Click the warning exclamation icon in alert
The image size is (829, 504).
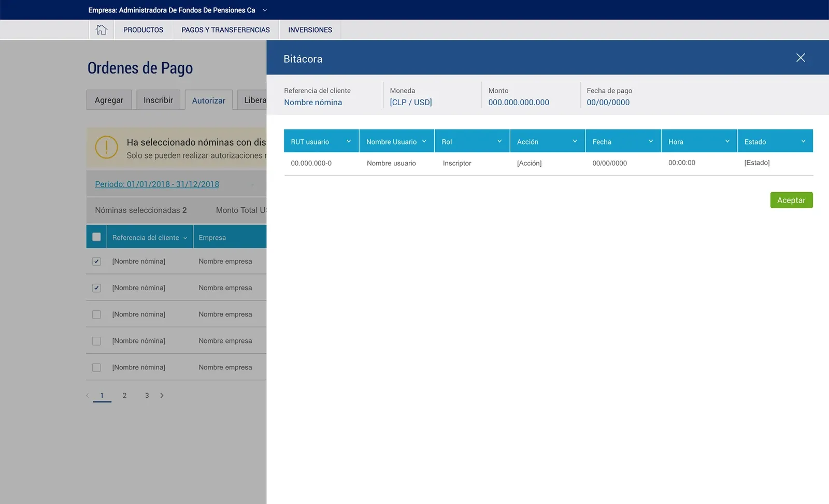107,147
